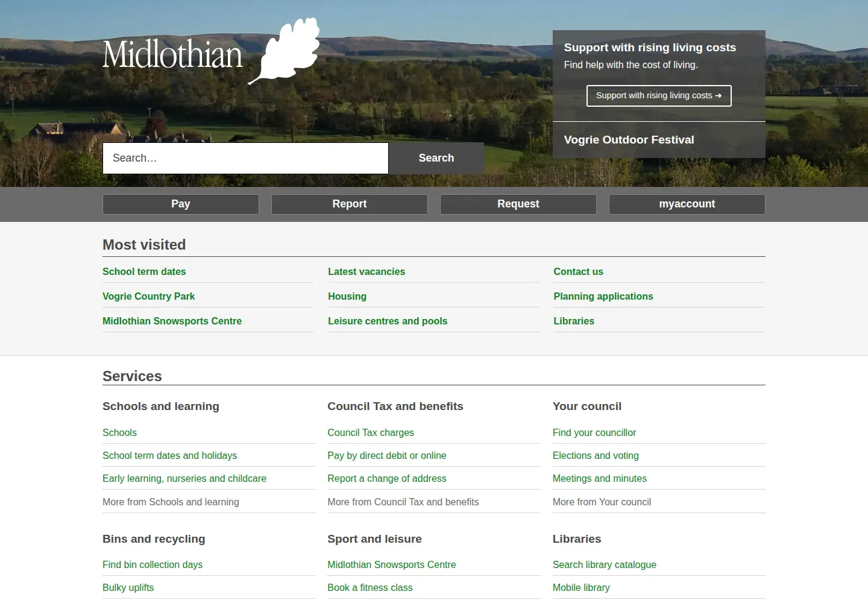Viewport: 868px width, 603px height.
Task: Click the Midlothian wordmark text
Action: tap(172, 54)
